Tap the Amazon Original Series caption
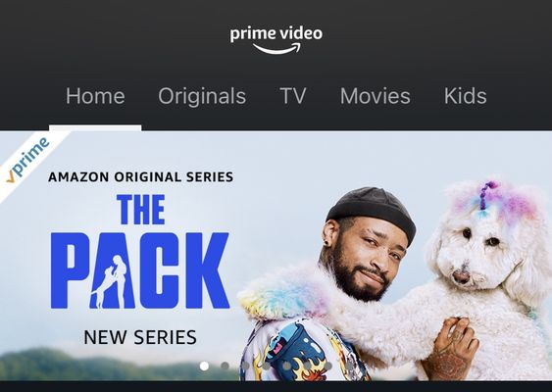The height and width of the screenshot is (392, 552). (x=140, y=176)
